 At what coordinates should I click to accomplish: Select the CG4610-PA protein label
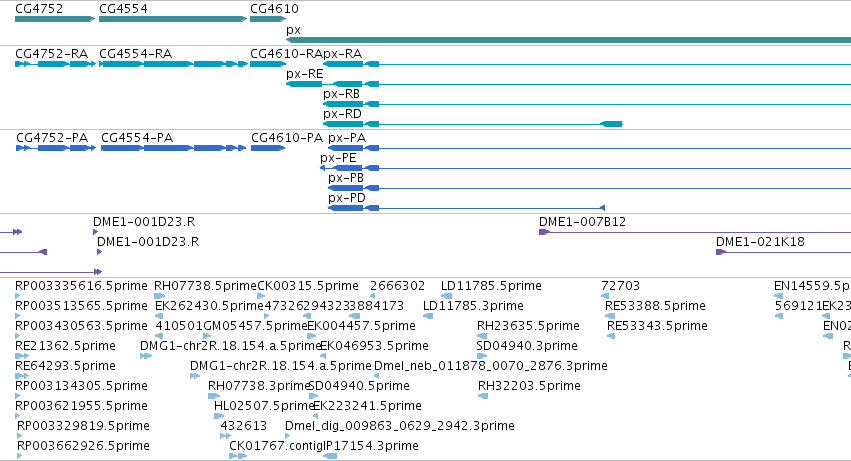coord(287,138)
